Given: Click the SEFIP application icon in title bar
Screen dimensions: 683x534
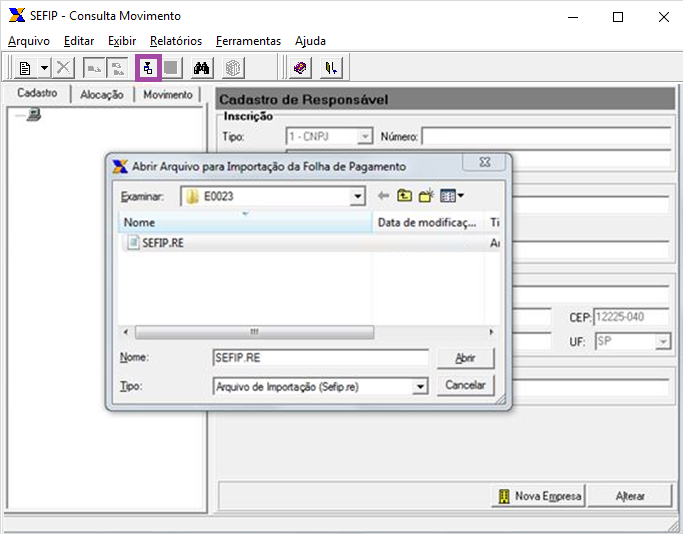Looking at the screenshot, I should (x=17, y=15).
